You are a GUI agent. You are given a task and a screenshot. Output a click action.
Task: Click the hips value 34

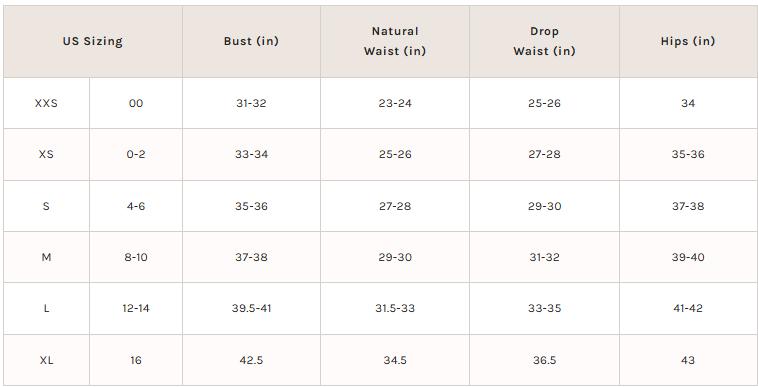pyautogui.click(x=688, y=103)
